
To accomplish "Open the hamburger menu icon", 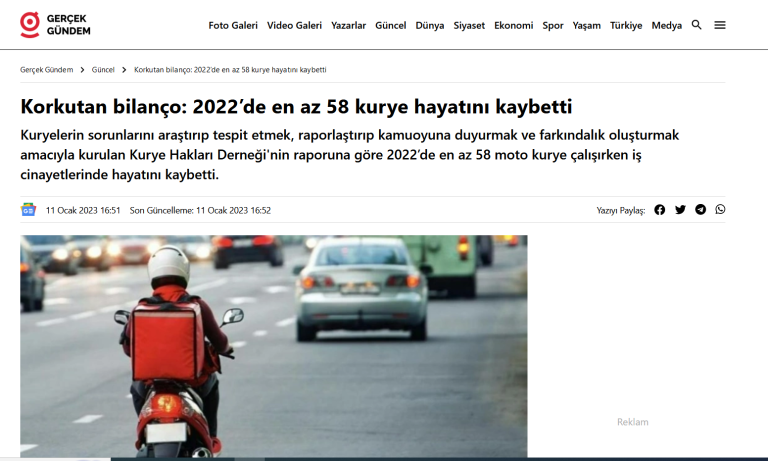I will (x=720, y=25).
